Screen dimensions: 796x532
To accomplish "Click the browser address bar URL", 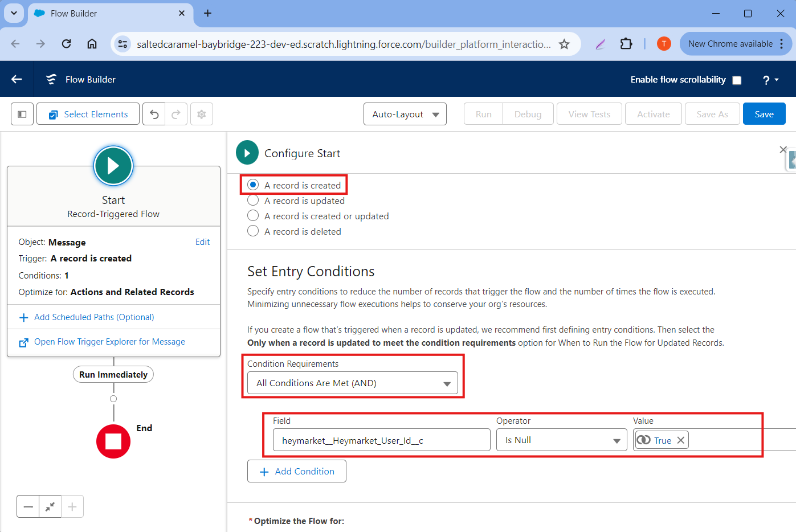I will 344,44.
